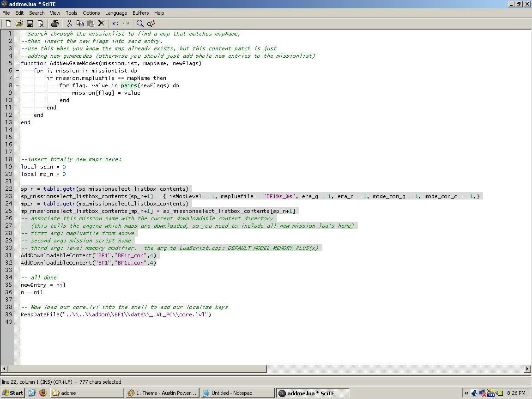The height and width of the screenshot is (399, 532).
Task: Click 'local sp_n = 0' line
Action: [43, 167]
